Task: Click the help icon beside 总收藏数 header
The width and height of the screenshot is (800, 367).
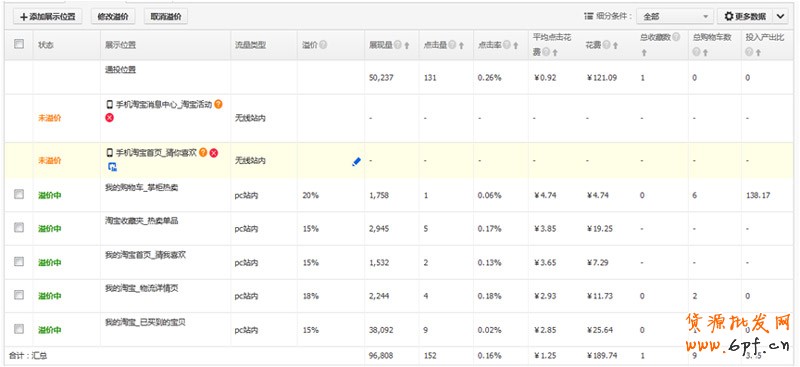Action: [x=677, y=37]
